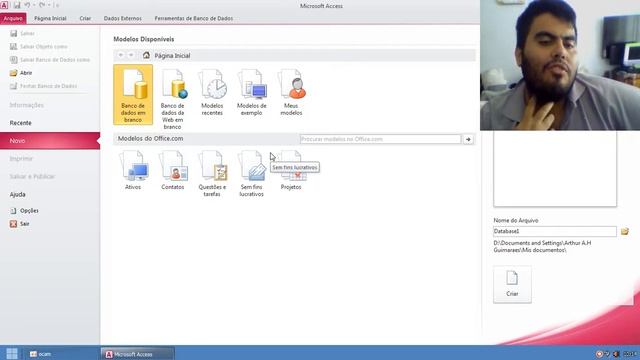This screenshot has height=360, width=640.
Task: Go forward with the navigation forward arrow
Action: (x=131, y=55)
